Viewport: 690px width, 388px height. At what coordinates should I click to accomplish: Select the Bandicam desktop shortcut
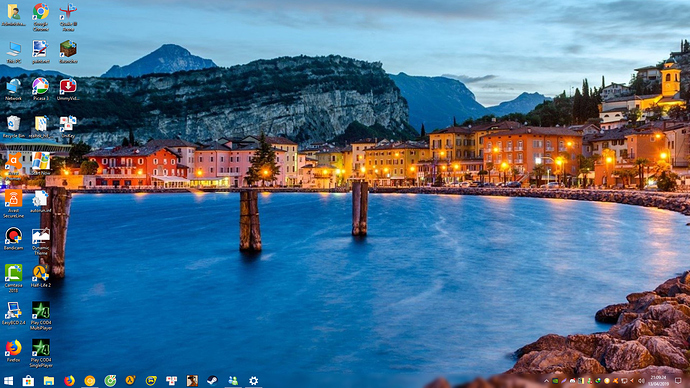click(13, 239)
